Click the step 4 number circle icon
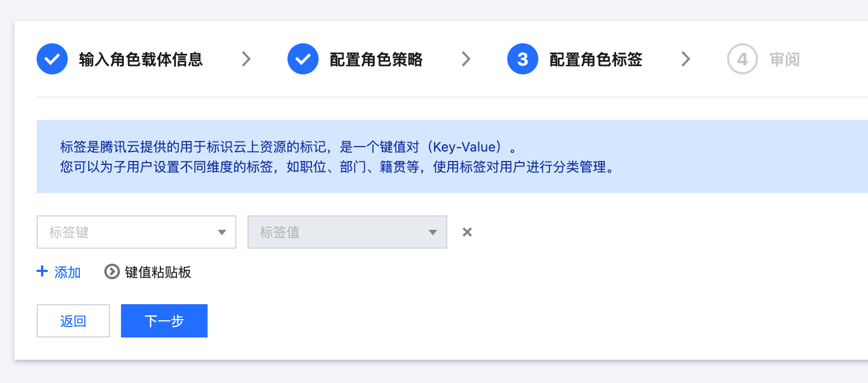Image resolution: width=868 pixels, height=383 pixels. pyautogui.click(x=743, y=59)
